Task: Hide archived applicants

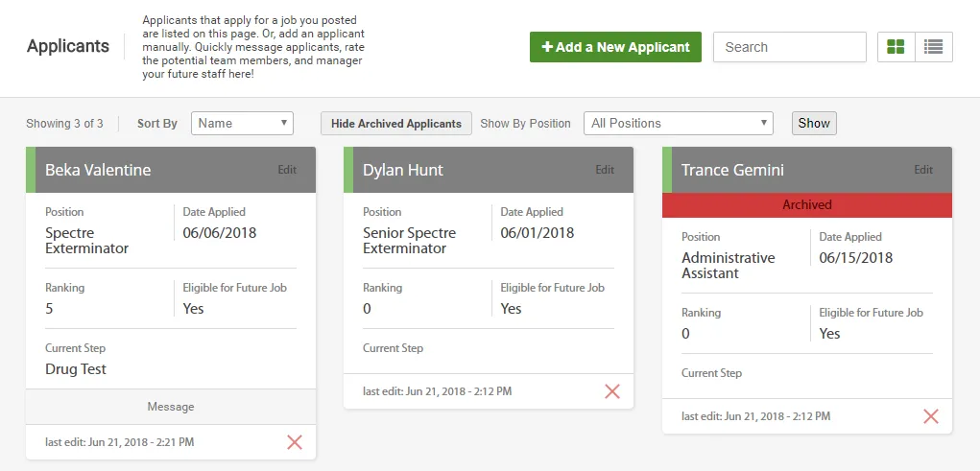Action: (395, 123)
